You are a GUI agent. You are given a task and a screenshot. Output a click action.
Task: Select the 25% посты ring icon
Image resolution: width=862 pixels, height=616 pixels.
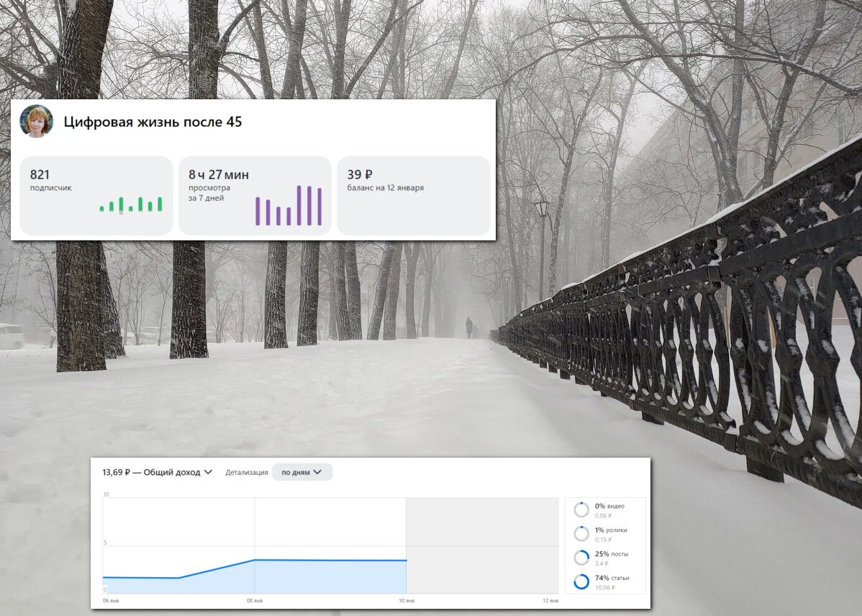[581, 558]
